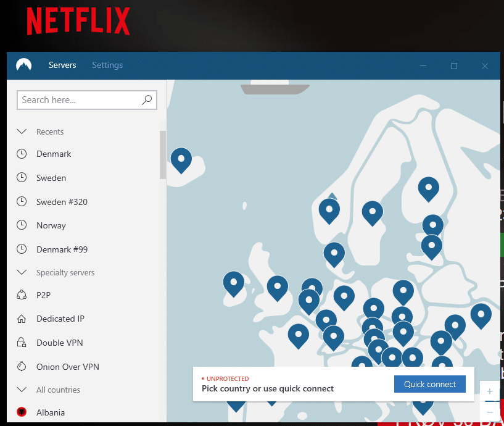The image size is (504, 426).
Task: Click the clock icon beside Norway
Action: 22,225
